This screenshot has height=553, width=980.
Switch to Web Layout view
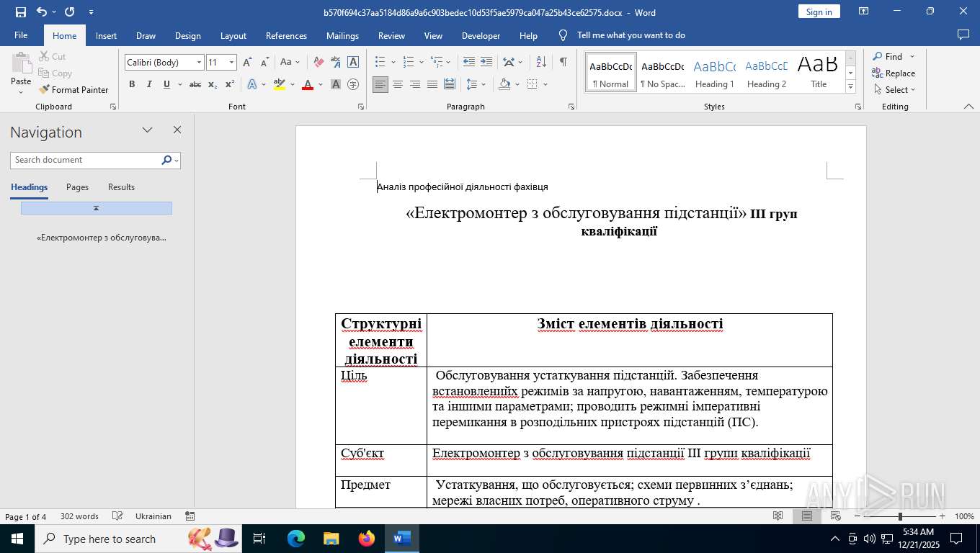tap(836, 516)
